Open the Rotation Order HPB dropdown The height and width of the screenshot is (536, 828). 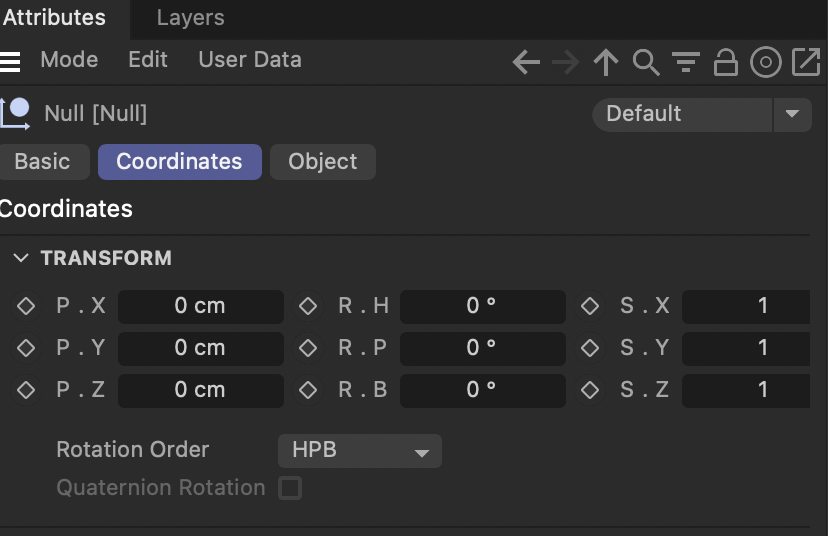(x=359, y=451)
